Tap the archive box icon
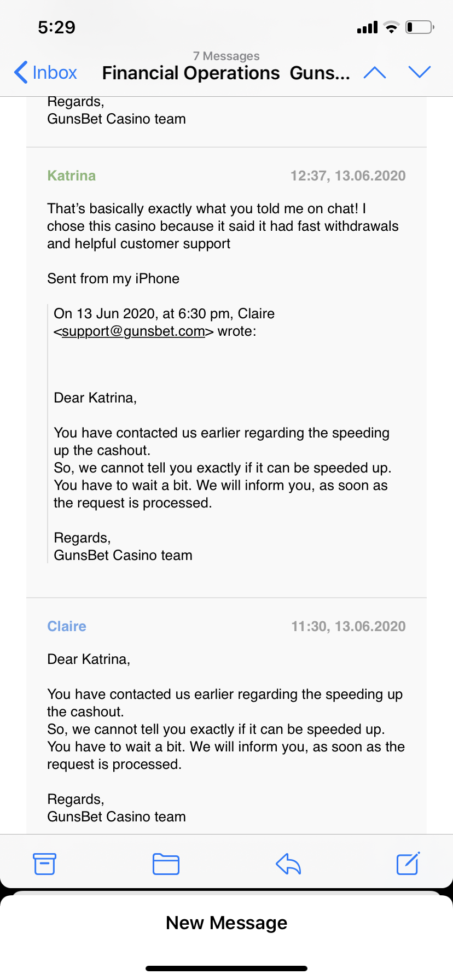The image size is (453, 980). click(x=44, y=864)
